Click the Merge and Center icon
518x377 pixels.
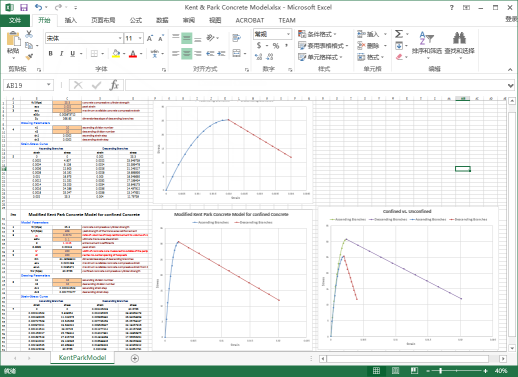point(236,53)
